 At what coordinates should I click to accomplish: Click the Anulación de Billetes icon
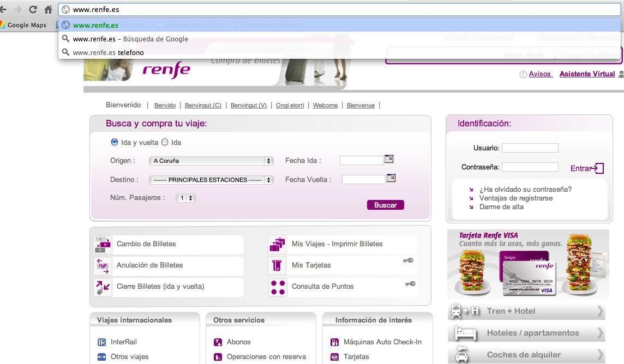tap(103, 266)
